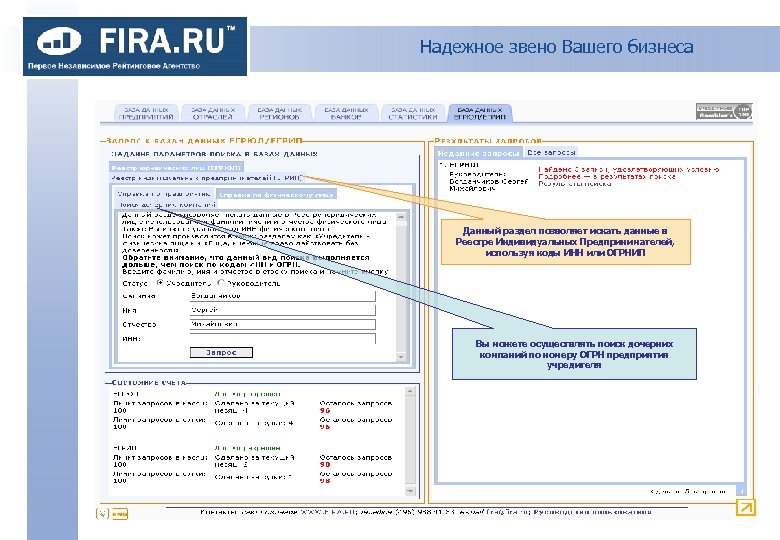
Task: Click the Состояние счета panel heading
Action: tap(149, 382)
